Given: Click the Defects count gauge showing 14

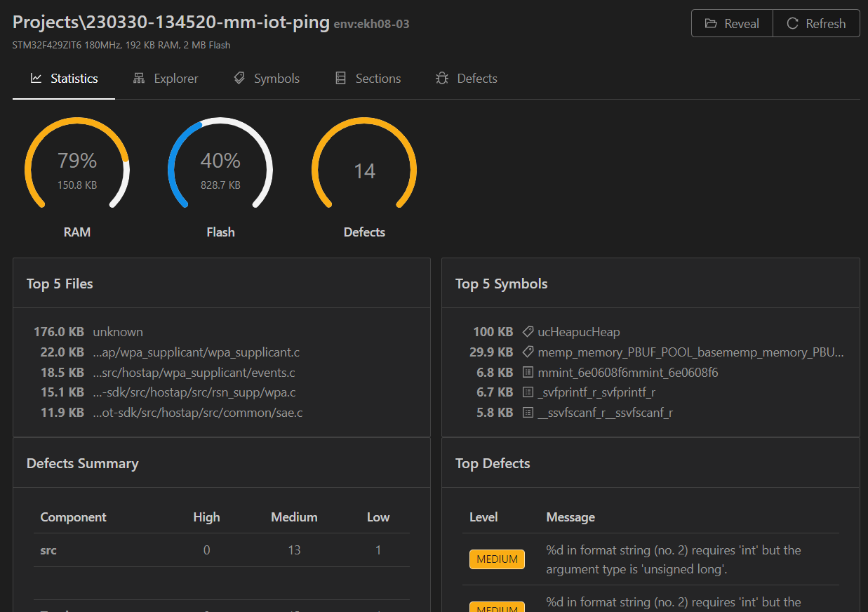Looking at the screenshot, I should click(364, 169).
